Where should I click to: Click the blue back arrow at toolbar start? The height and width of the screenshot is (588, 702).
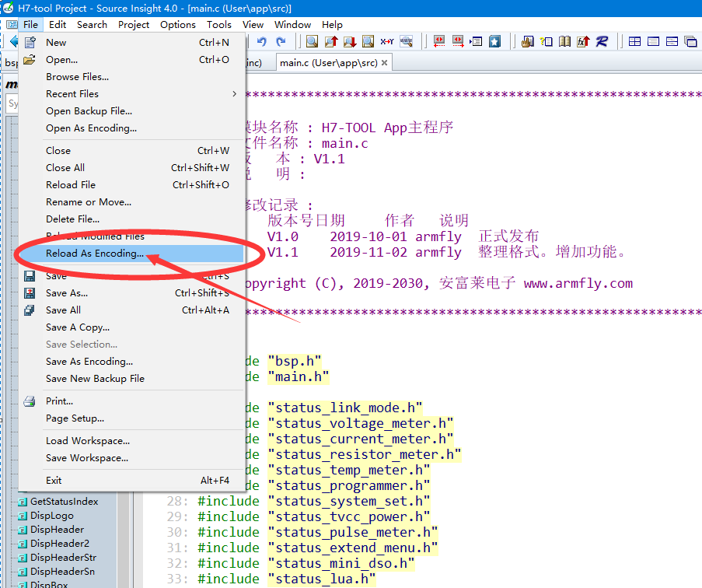[x=14, y=42]
